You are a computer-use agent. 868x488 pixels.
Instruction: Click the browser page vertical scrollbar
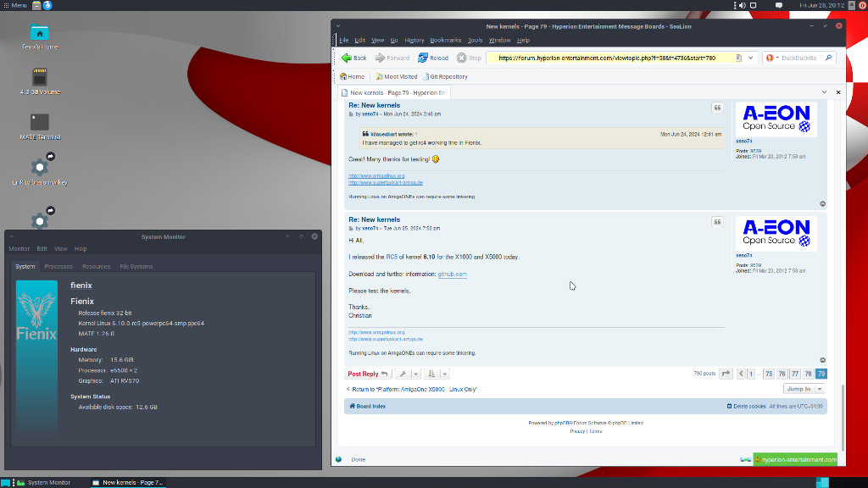843,418
